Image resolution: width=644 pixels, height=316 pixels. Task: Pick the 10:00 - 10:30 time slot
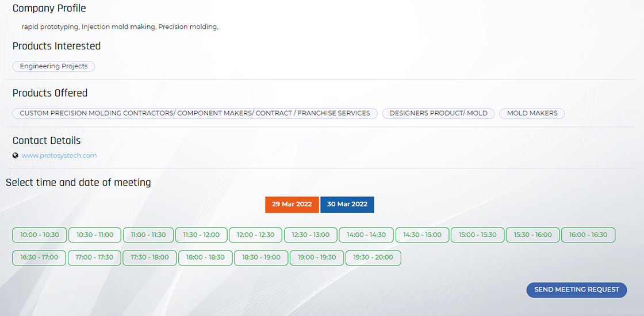click(40, 235)
